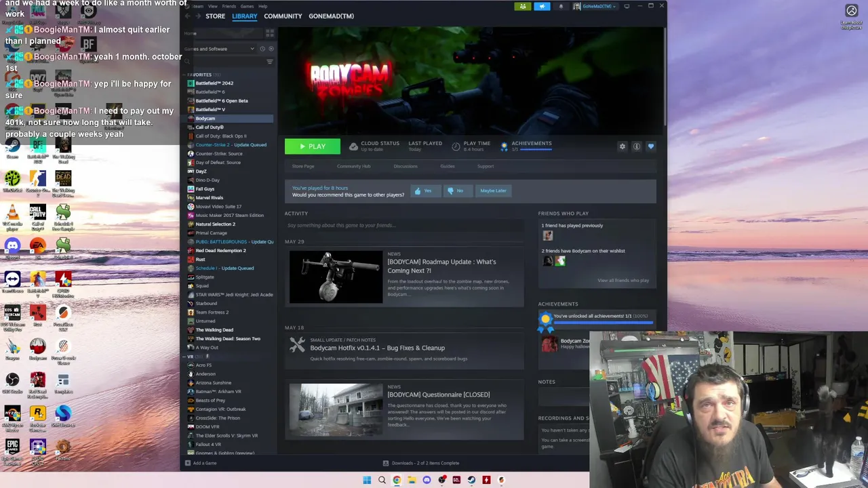Screen dimensions: 868x488
Task: Click the friend avatar who played previously
Action: tap(548, 236)
